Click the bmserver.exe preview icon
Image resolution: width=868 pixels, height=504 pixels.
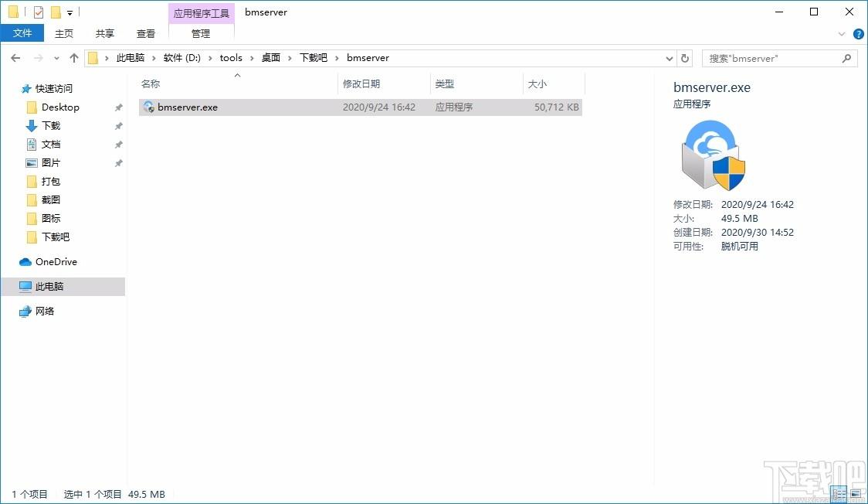tap(713, 155)
